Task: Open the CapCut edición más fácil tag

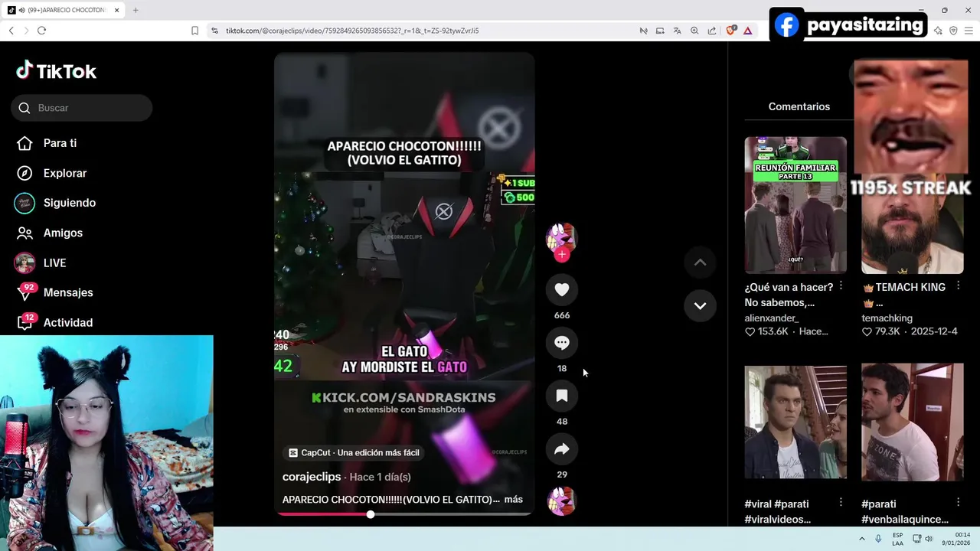Action: coord(354,452)
